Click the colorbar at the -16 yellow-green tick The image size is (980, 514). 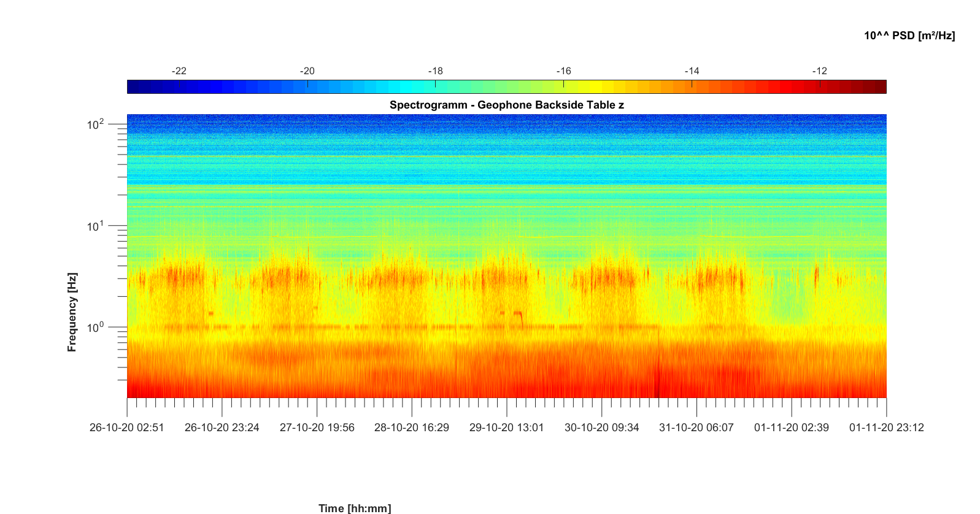(x=563, y=86)
